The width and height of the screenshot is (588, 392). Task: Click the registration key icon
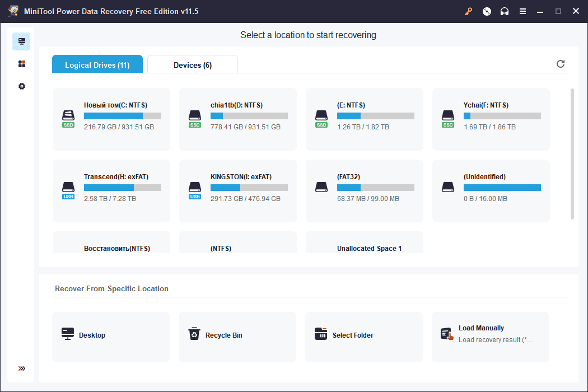click(x=469, y=11)
